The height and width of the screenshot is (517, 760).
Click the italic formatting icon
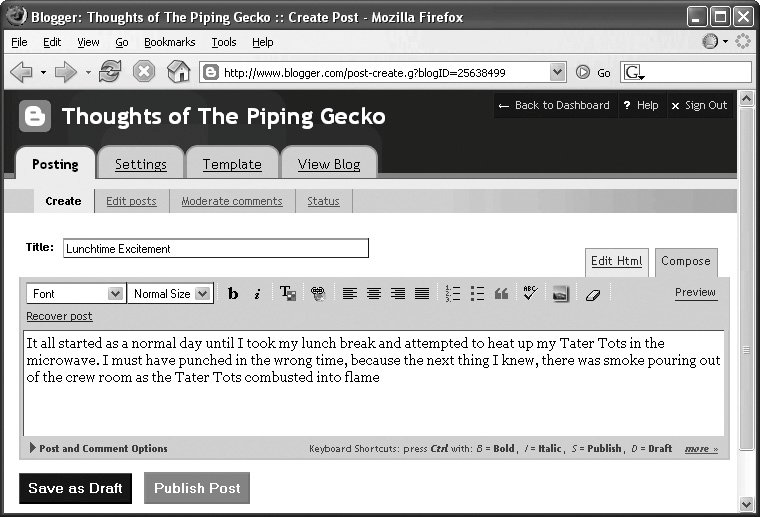(257, 293)
